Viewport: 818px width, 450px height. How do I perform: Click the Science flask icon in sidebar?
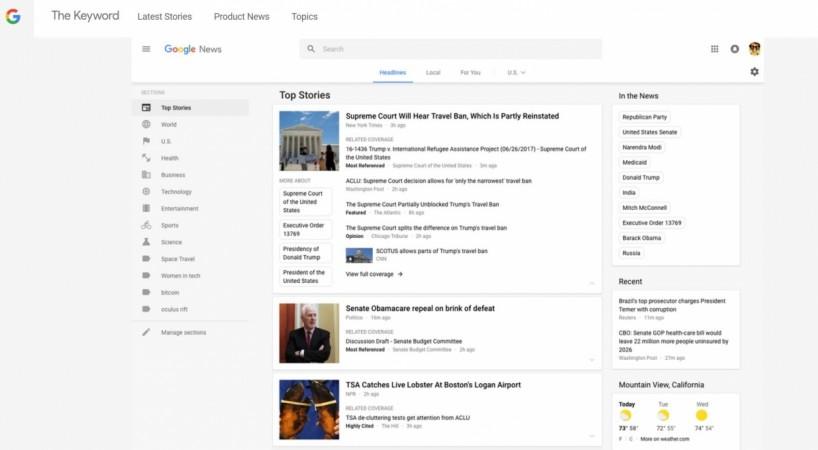[146, 242]
